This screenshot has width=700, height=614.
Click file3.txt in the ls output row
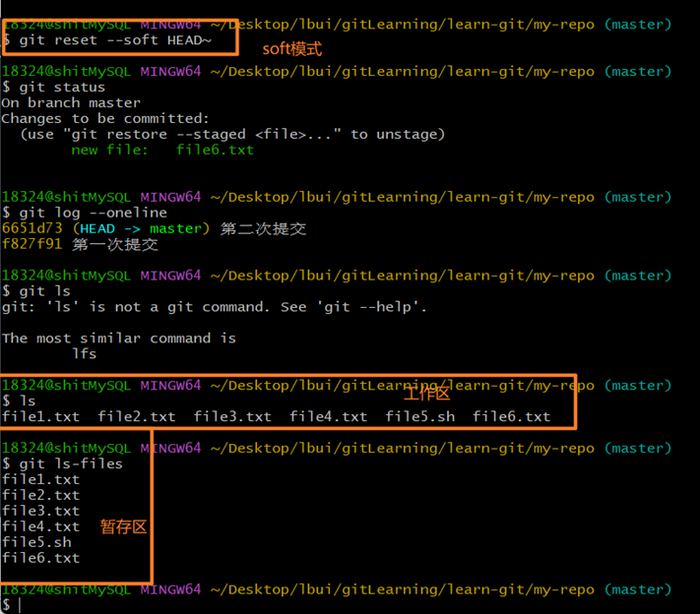232,417
